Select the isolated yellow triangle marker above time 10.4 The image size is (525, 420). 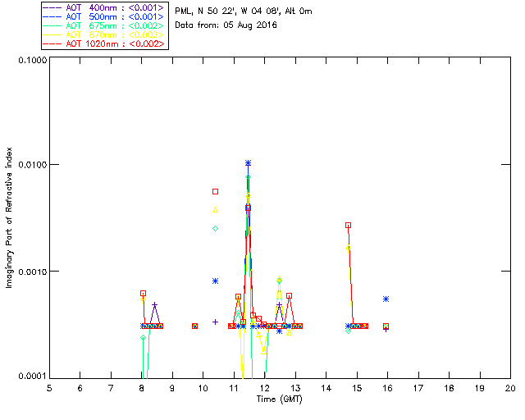tap(215, 210)
